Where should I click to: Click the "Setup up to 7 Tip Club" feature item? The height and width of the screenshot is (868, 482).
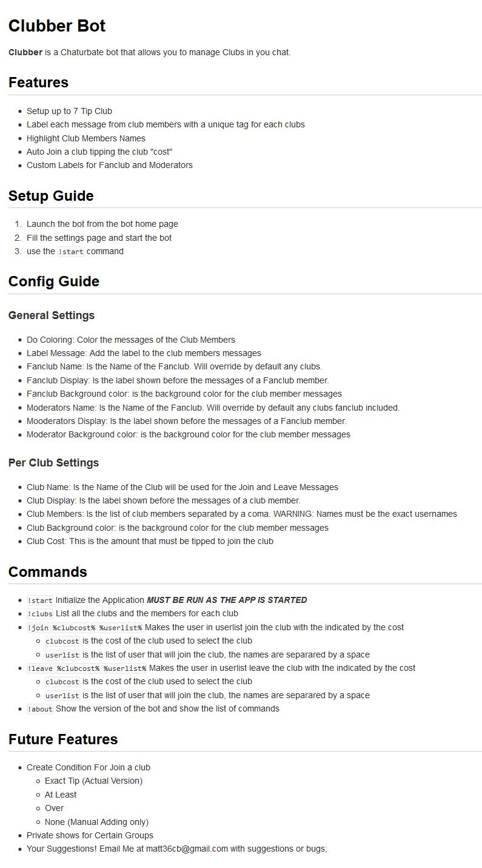point(69,111)
